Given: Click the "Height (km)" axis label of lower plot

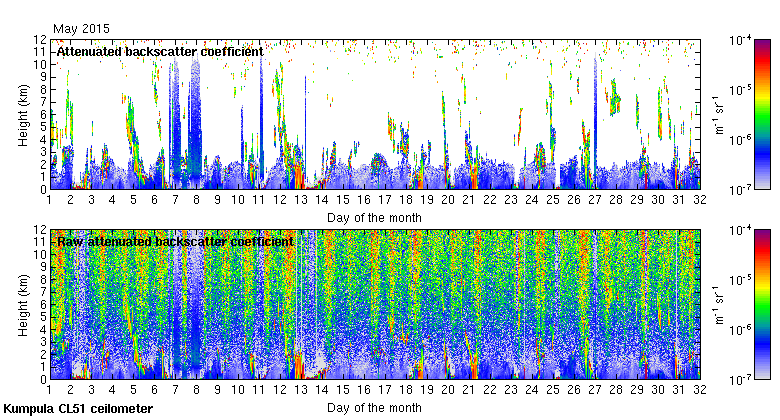Looking at the screenshot, I should click(x=23, y=305).
